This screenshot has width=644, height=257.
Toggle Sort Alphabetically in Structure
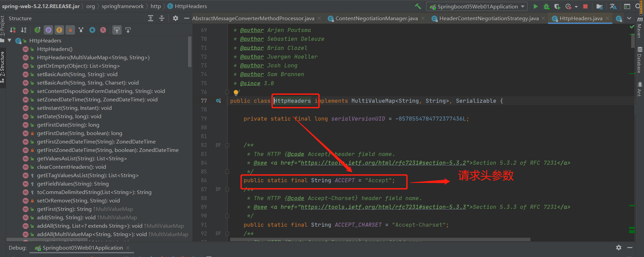pos(24,30)
